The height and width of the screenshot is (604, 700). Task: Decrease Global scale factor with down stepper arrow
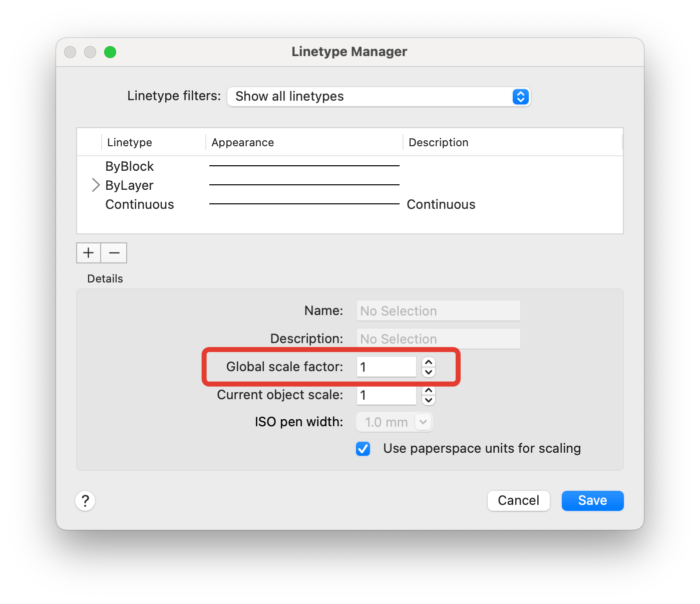pos(429,372)
